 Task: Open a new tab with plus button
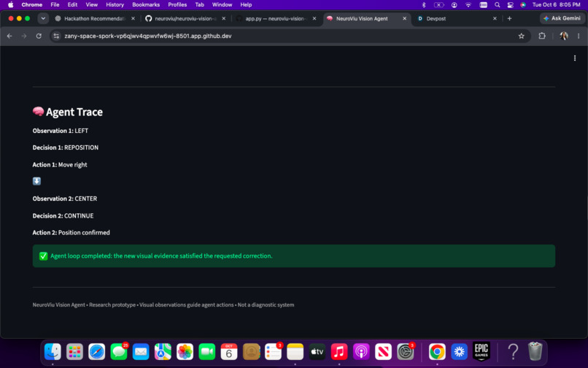[x=509, y=18]
